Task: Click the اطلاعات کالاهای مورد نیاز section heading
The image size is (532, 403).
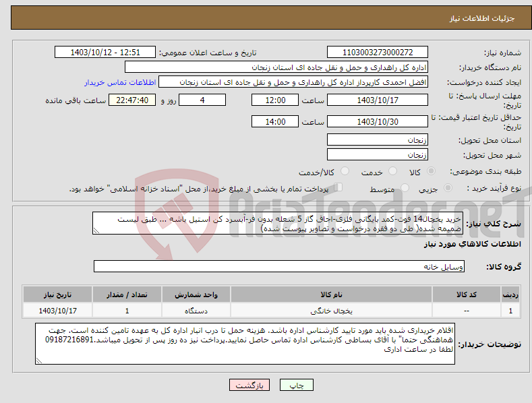Action: click(472, 244)
